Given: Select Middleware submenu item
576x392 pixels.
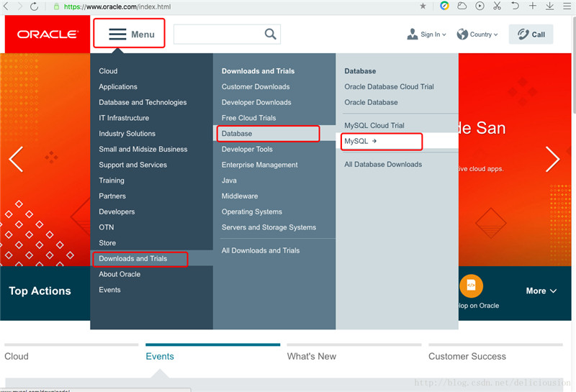Looking at the screenshot, I should (x=240, y=196).
